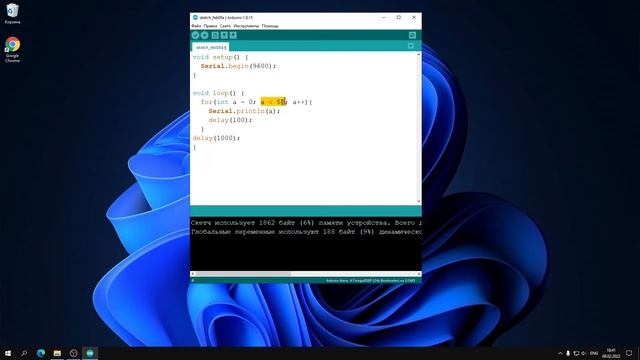
Task: Open the Помощь menu
Action: tap(270, 26)
